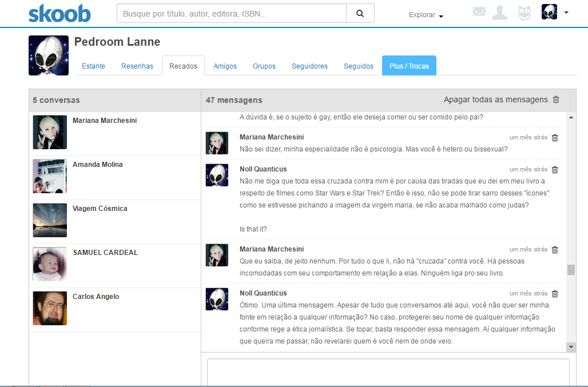The height and width of the screenshot is (387, 588).
Task: Click Mariana's avatar beside 'Não sei dizer' message
Action: tap(217, 143)
